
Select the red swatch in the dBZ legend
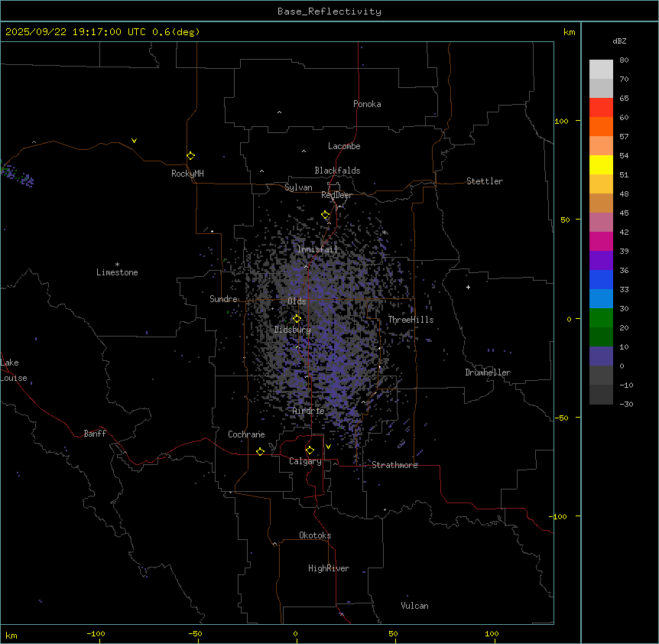point(601,107)
